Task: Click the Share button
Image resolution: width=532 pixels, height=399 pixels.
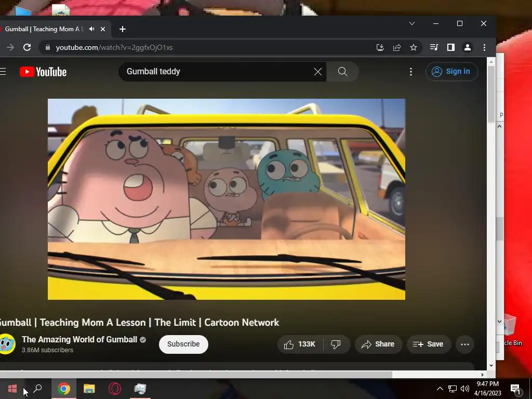Action: point(378,344)
